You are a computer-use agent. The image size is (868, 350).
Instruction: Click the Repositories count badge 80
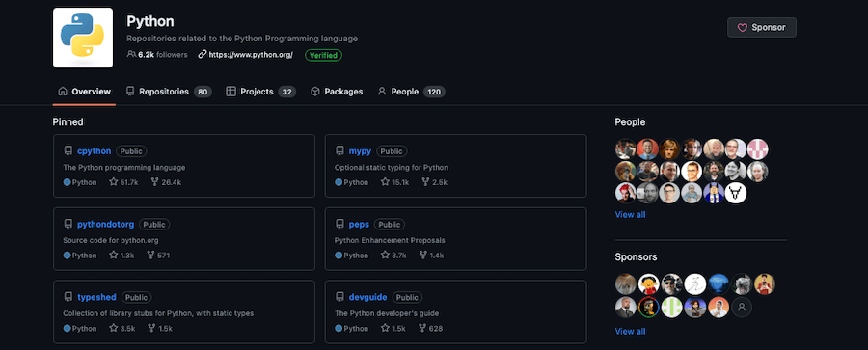click(203, 92)
